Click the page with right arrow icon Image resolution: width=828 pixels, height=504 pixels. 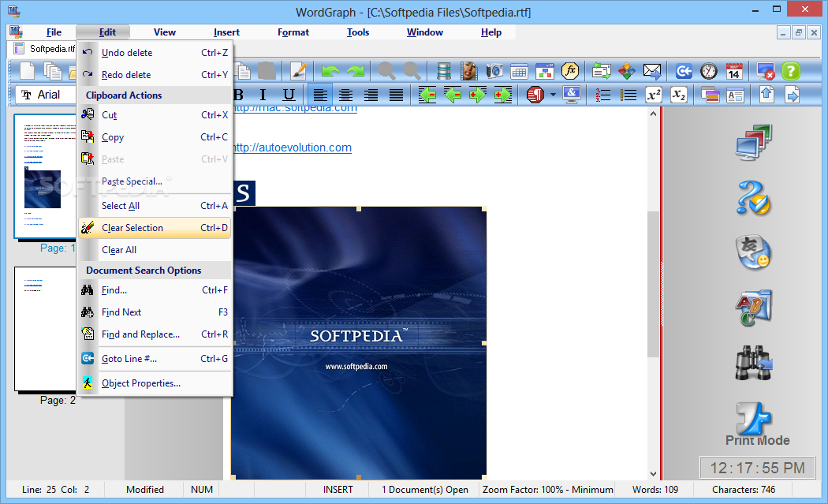[792, 95]
